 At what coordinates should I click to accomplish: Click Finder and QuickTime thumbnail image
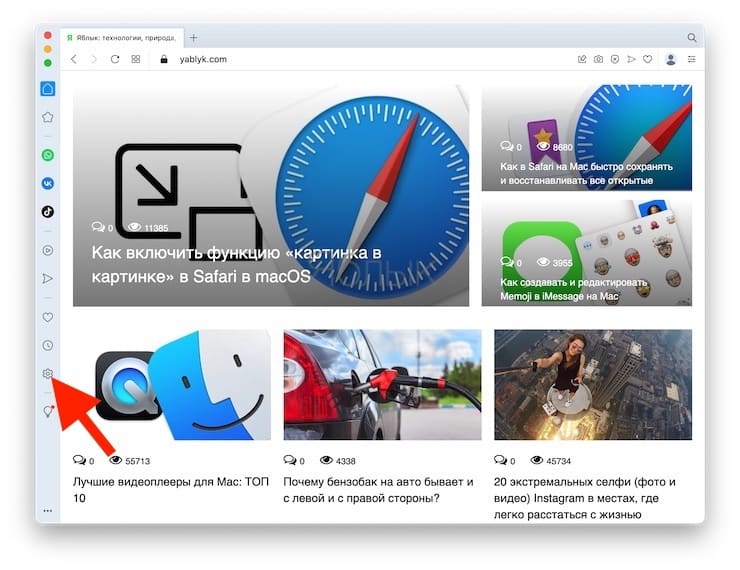click(172, 385)
